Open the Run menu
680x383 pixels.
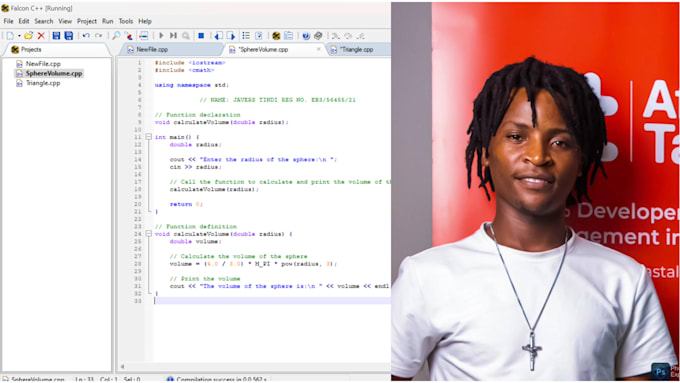pos(108,21)
